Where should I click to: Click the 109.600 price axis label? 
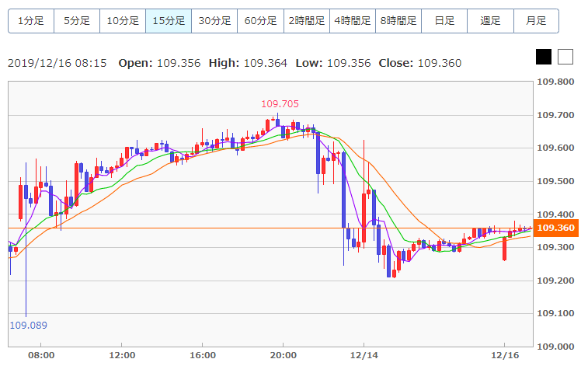pos(555,148)
